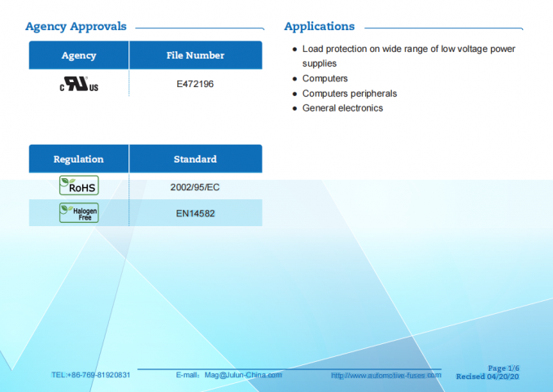Click the Computers bullet item

(x=324, y=79)
